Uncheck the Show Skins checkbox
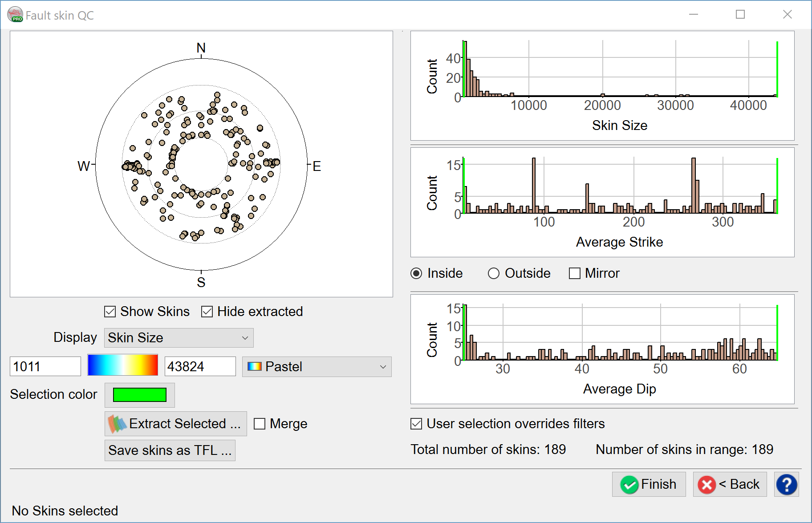 110,312
